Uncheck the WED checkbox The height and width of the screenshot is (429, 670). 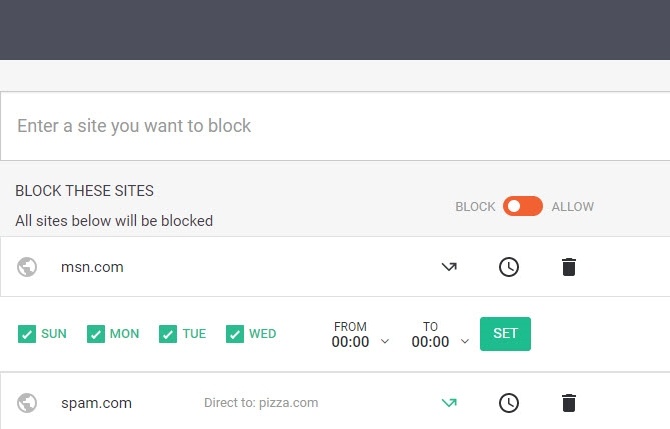click(235, 334)
